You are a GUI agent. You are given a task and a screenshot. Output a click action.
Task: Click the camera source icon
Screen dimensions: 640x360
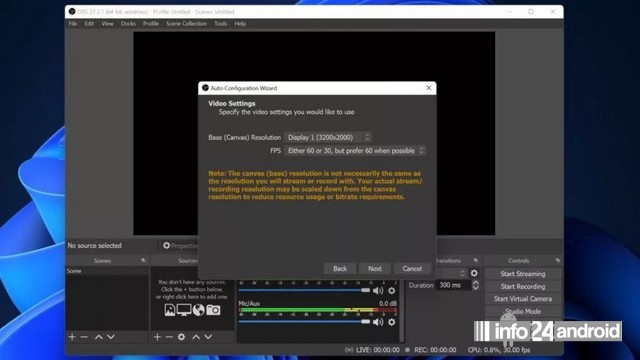pyautogui.click(x=213, y=310)
